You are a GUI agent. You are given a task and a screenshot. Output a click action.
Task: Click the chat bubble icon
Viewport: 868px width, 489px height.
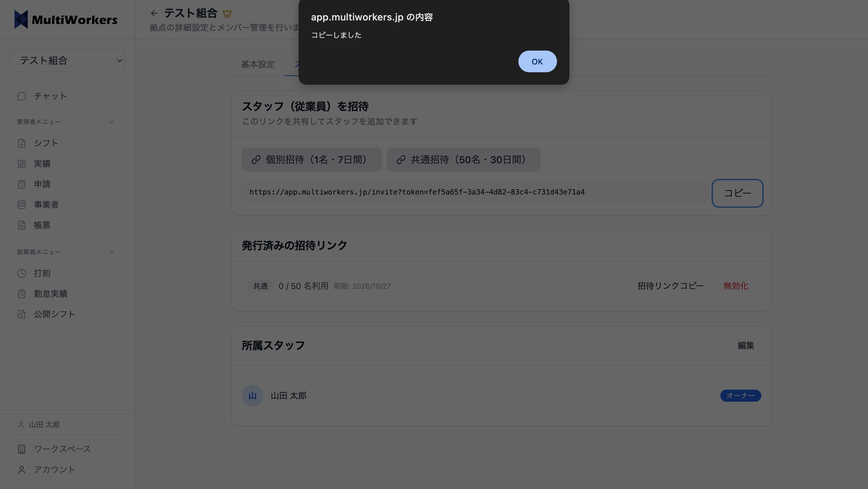(x=22, y=97)
